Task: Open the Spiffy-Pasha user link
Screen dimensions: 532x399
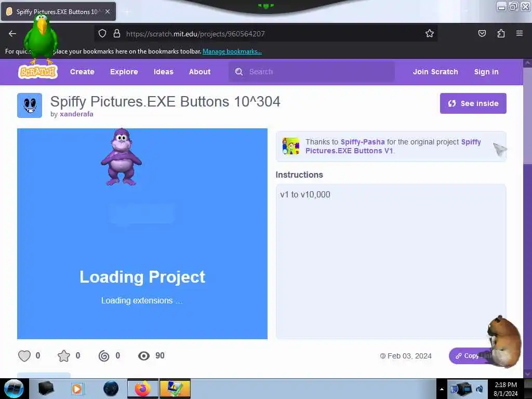Action: click(x=362, y=142)
